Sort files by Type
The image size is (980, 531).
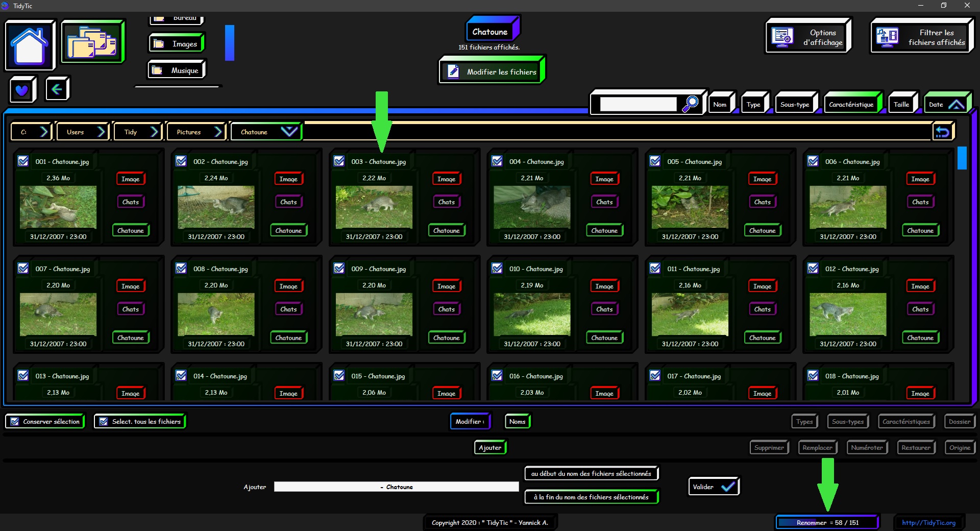click(x=754, y=104)
